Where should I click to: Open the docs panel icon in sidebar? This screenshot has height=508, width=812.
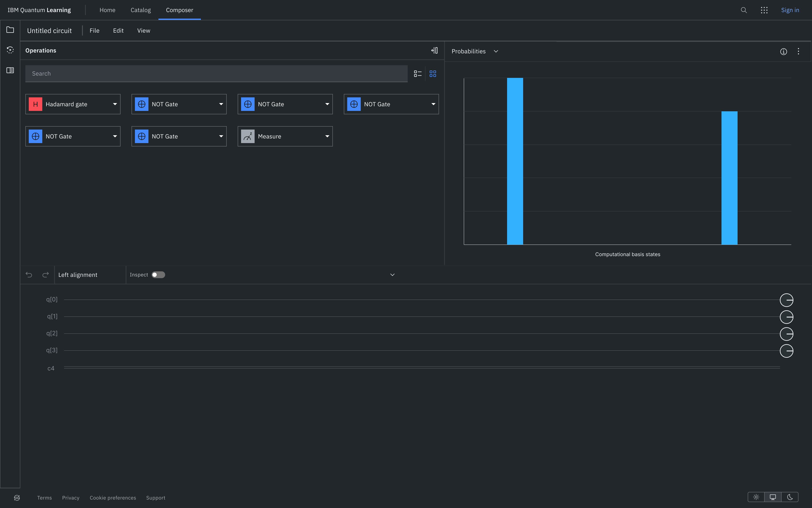click(x=10, y=70)
